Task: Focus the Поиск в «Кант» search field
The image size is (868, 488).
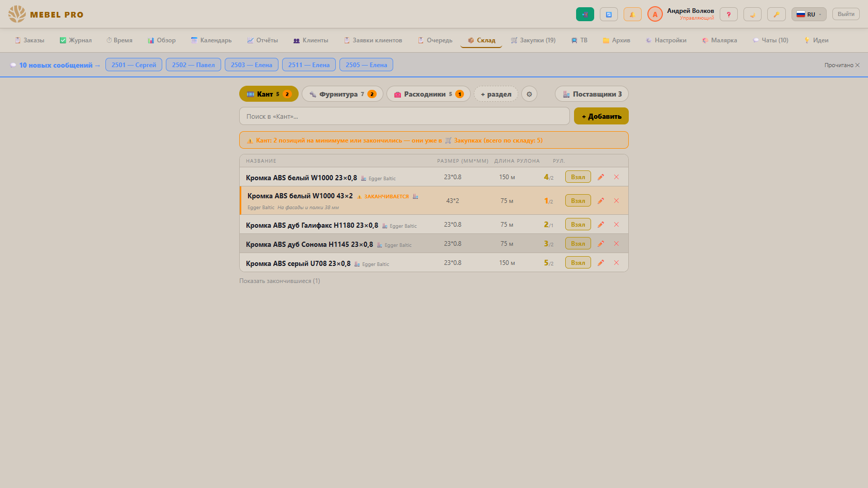Action: 404,116
